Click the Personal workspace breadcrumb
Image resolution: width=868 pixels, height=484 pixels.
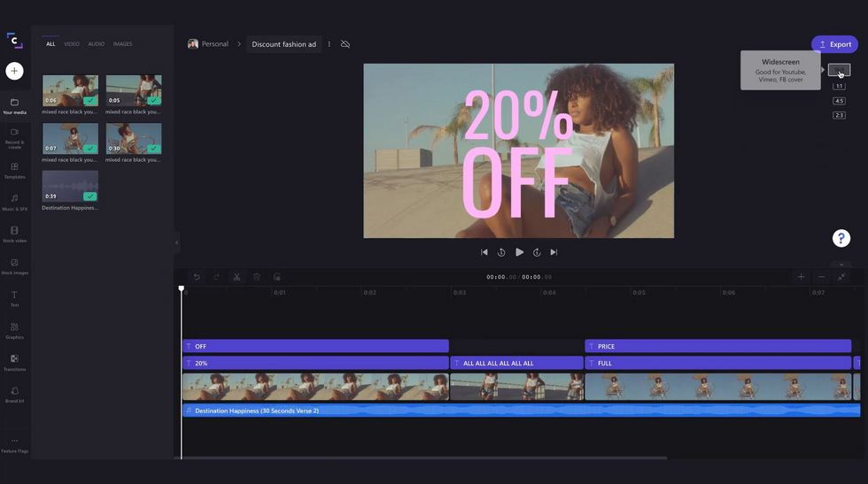pyautogui.click(x=208, y=43)
